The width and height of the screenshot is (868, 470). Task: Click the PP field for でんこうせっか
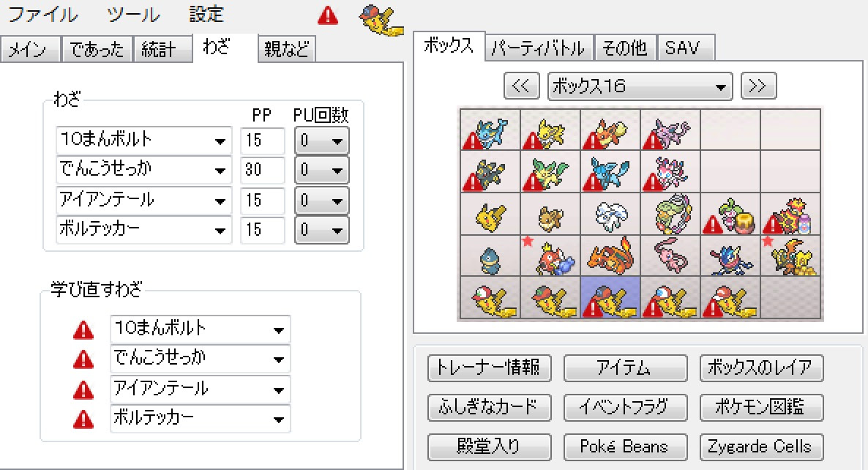(x=263, y=170)
